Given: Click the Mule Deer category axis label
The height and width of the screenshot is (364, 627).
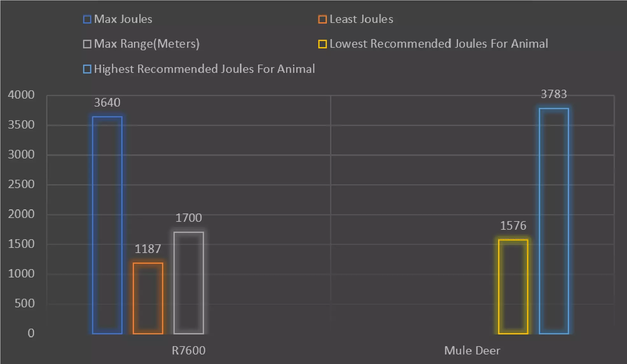Looking at the screenshot, I should click(472, 351).
